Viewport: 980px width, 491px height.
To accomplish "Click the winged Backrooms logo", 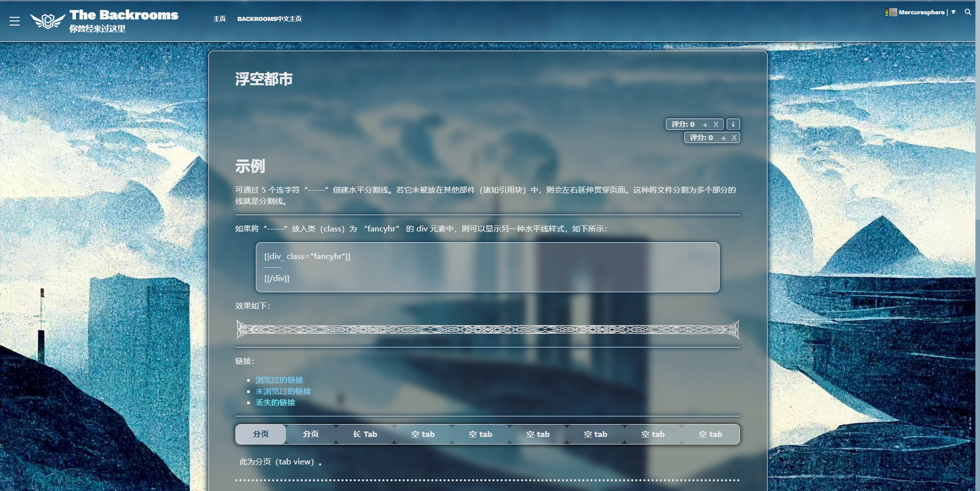I will click(x=47, y=21).
